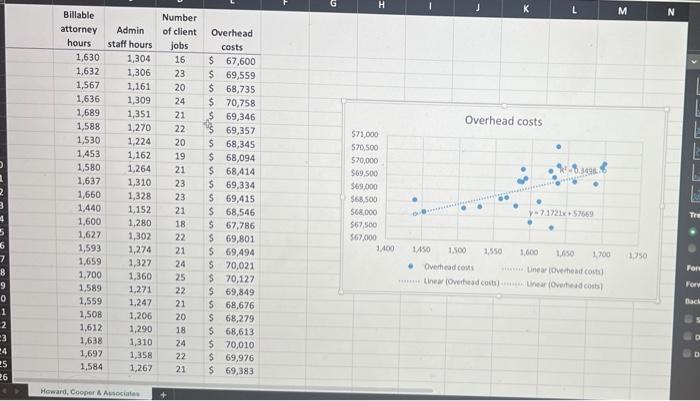The height and width of the screenshot is (401, 700).
Task: Select the cell containing 68,735
Action: 232,89
